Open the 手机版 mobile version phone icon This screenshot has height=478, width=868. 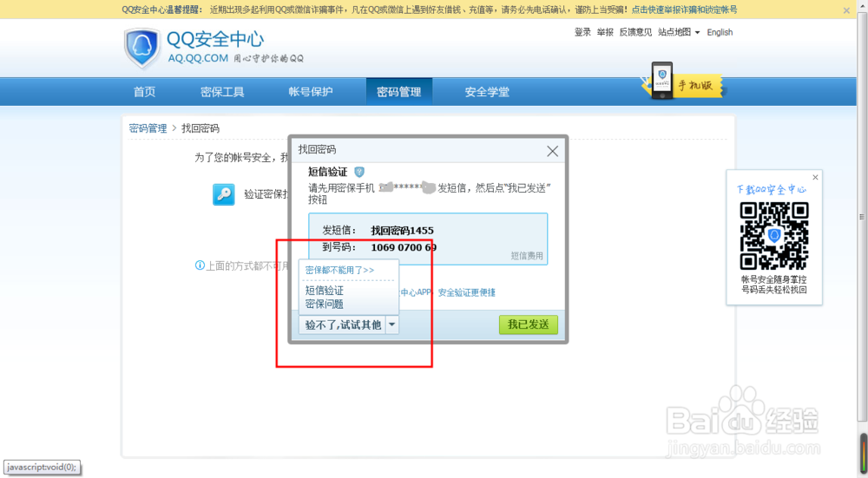click(x=661, y=80)
